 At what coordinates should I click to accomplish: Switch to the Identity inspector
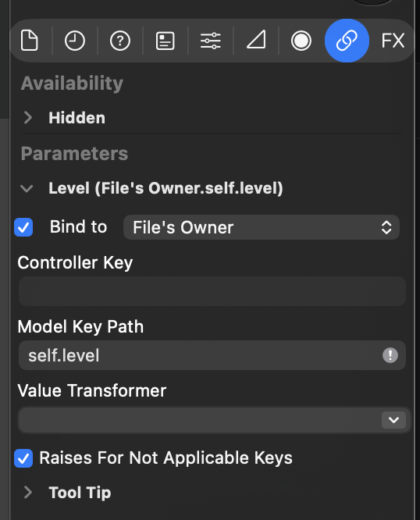pyautogui.click(x=165, y=41)
